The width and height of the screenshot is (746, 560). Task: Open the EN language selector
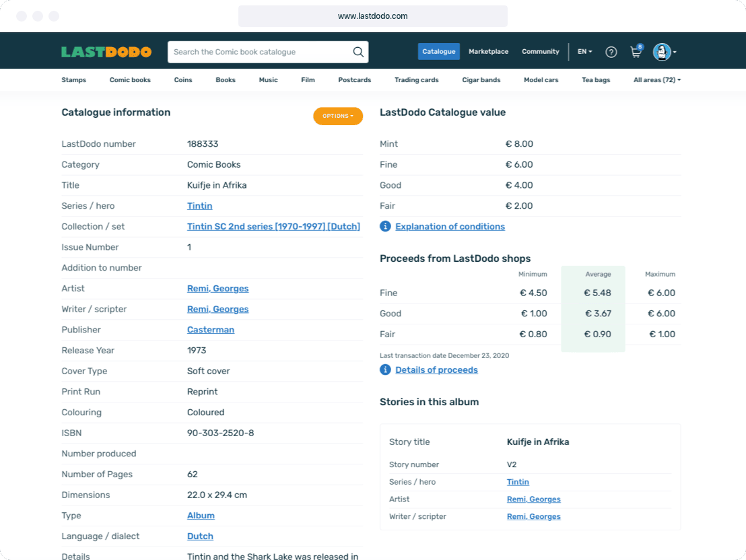tap(584, 52)
